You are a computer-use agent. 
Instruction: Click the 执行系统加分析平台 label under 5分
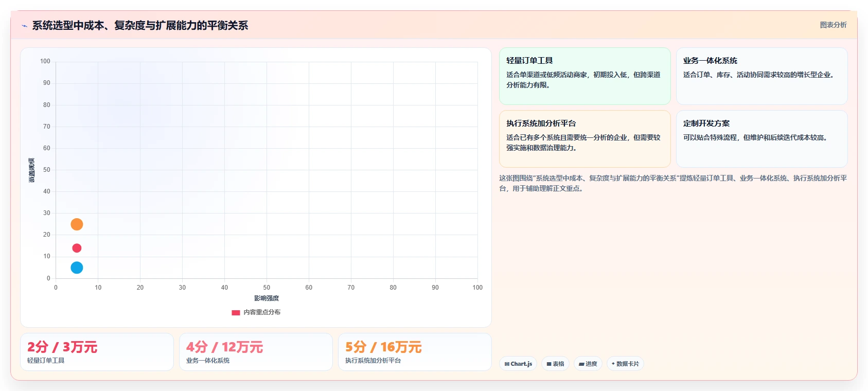coord(373,361)
